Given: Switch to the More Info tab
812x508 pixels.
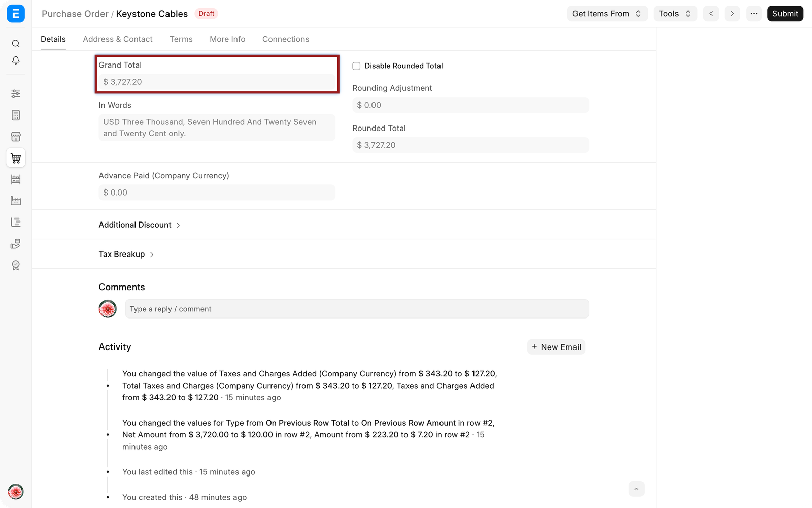Looking at the screenshot, I should (227, 39).
